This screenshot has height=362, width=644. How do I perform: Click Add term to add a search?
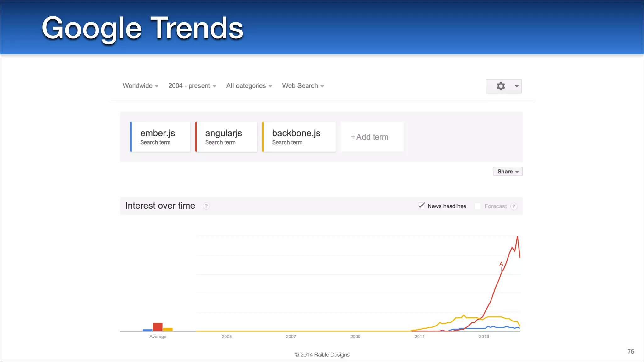tap(372, 137)
